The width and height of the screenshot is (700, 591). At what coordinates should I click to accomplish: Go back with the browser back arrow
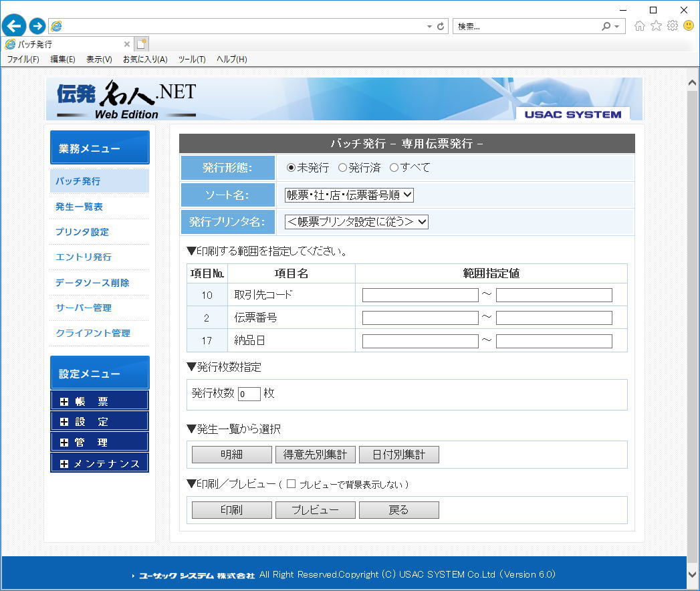(14, 25)
